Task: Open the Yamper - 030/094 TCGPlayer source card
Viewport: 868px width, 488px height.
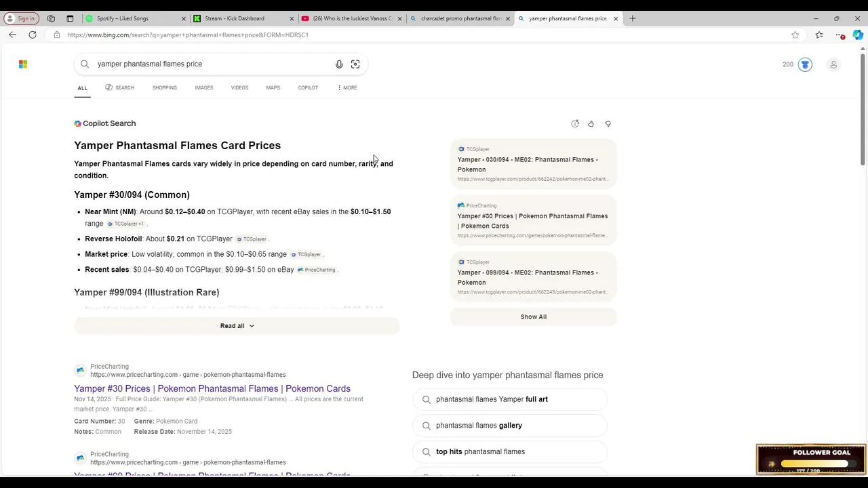Action: coord(534,165)
